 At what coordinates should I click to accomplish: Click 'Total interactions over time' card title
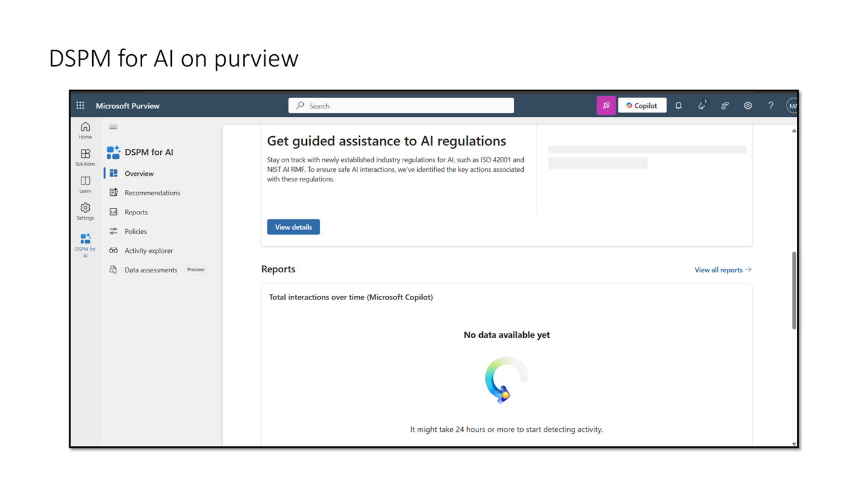[x=351, y=297]
